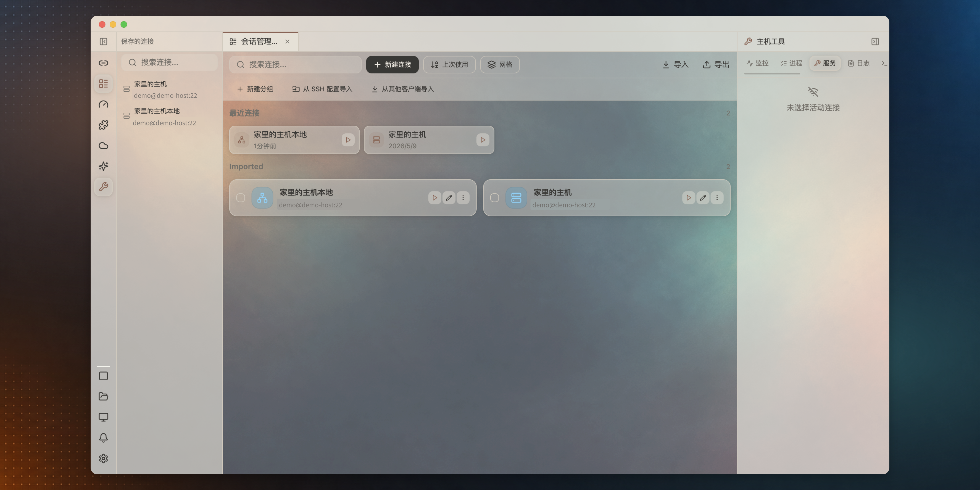The width and height of the screenshot is (980, 490).
Task: Collapse the left sidebar panel toggle icon
Action: (x=104, y=41)
